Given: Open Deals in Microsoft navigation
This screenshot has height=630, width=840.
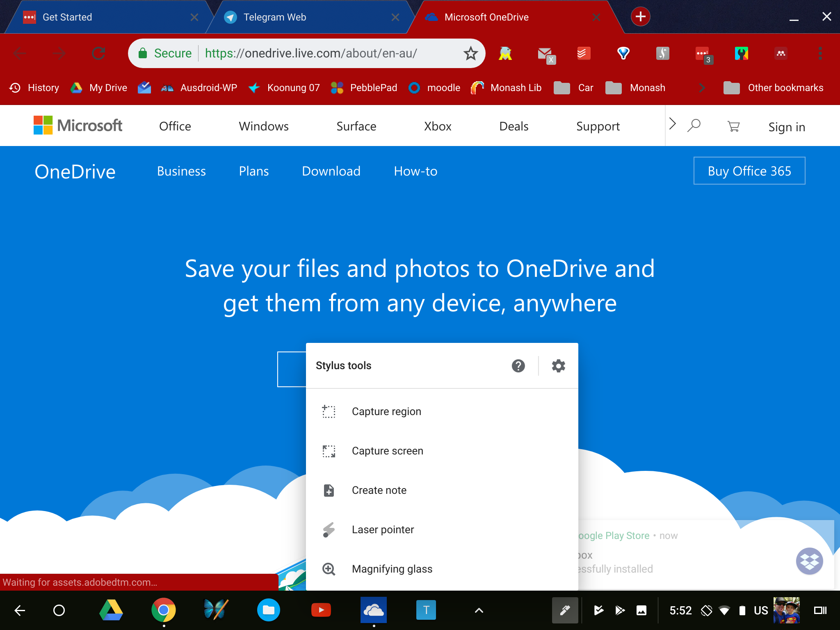Looking at the screenshot, I should (x=514, y=126).
